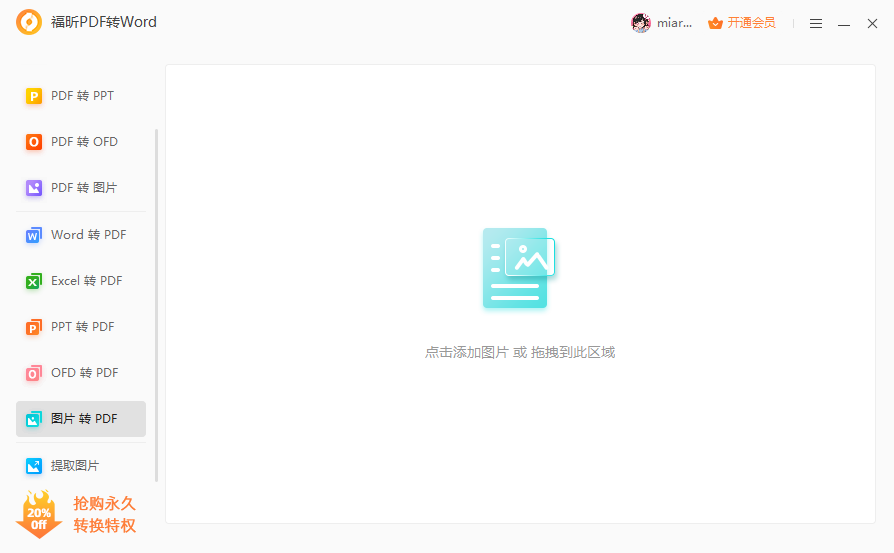The width and height of the screenshot is (894, 553).
Task: Select the 图片 转 PDF label
Action: (84, 419)
